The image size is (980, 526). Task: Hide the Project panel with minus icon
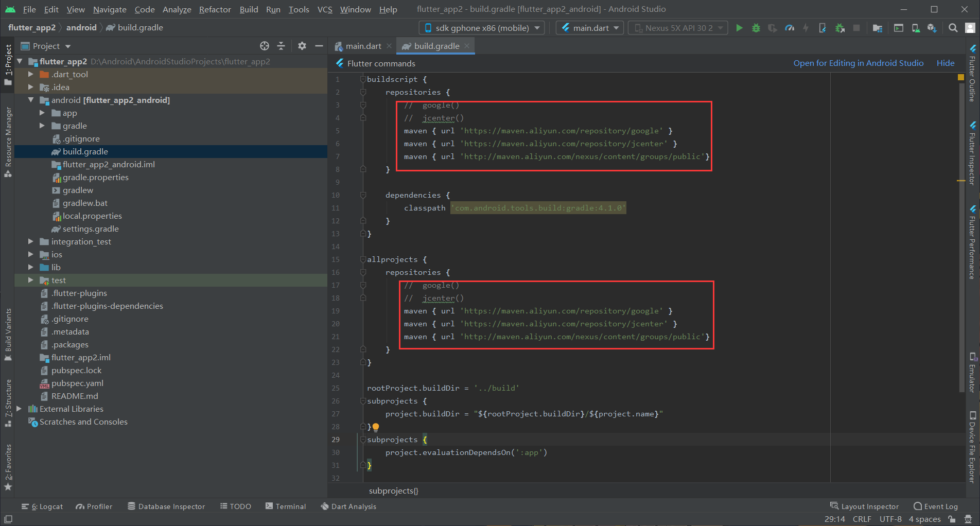pos(319,46)
